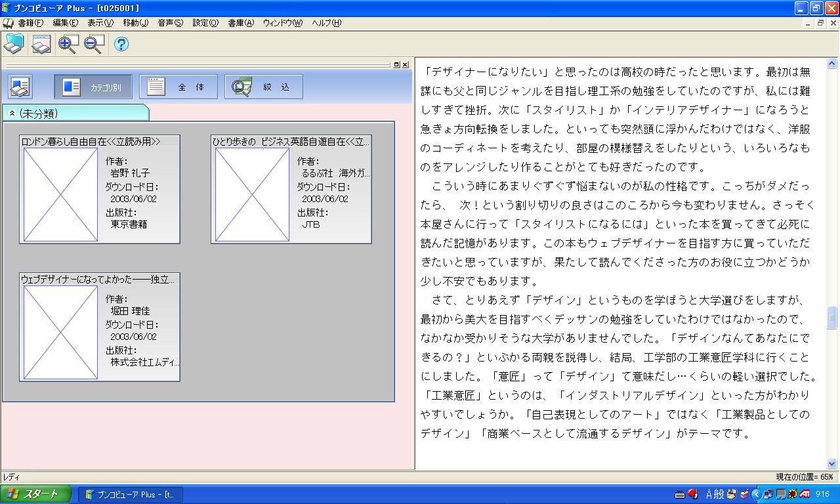Expand hidden tray icons with the arrow
Screen dimensions: 840x504
(756, 494)
